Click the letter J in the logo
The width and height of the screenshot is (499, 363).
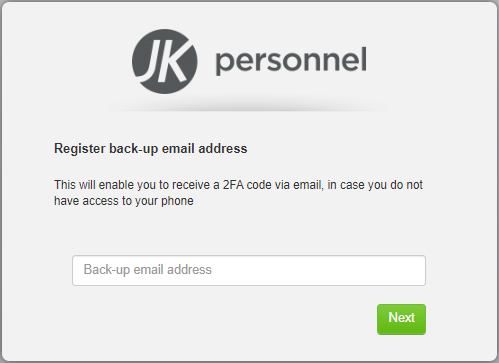coord(149,63)
